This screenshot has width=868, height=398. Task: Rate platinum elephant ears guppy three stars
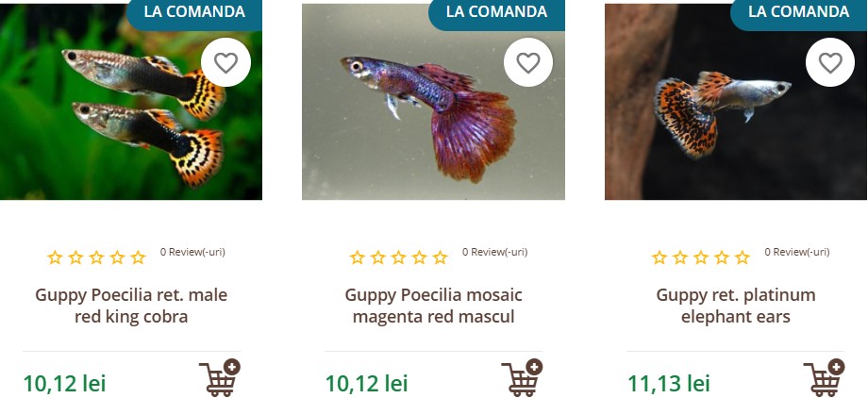pyautogui.click(x=701, y=257)
